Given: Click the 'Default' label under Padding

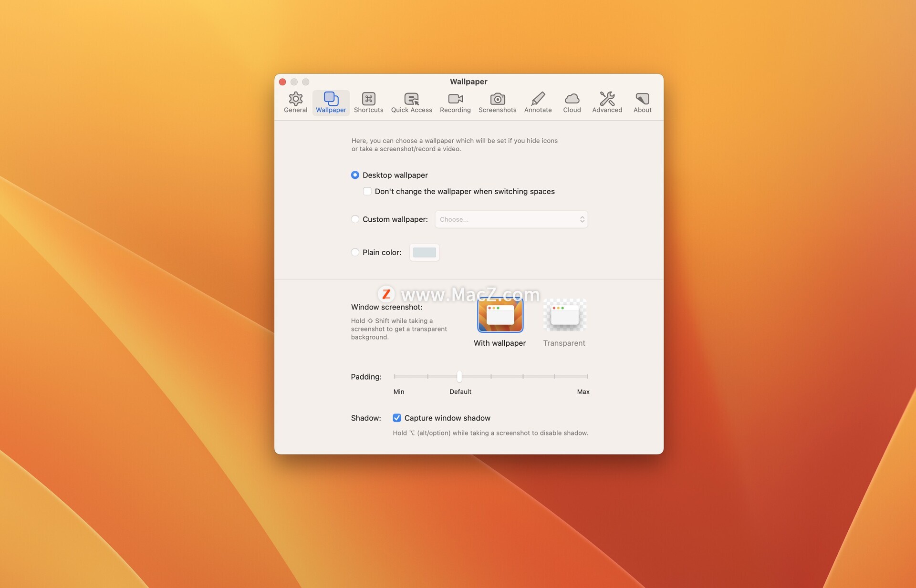Looking at the screenshot, I should 460,392.
